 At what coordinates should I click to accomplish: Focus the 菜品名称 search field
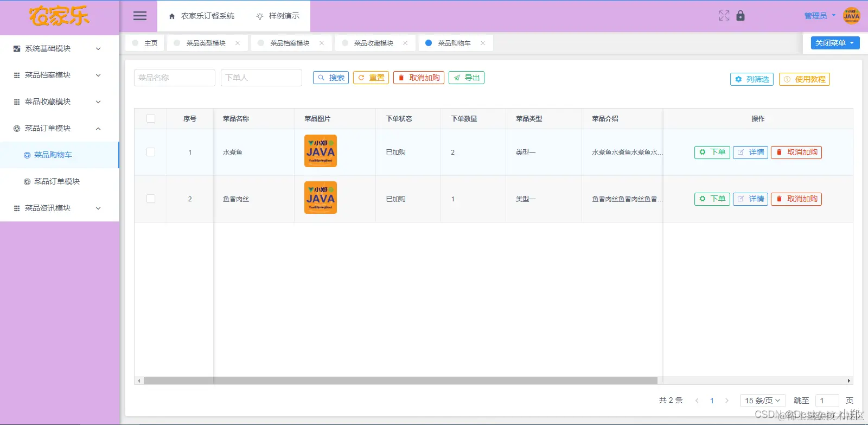[175, 78]
